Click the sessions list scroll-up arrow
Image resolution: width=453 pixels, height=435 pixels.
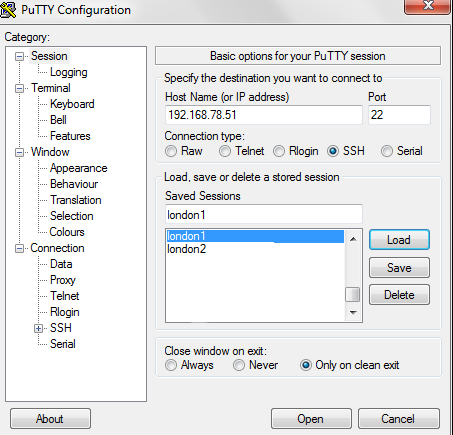(x=353, y=239)
